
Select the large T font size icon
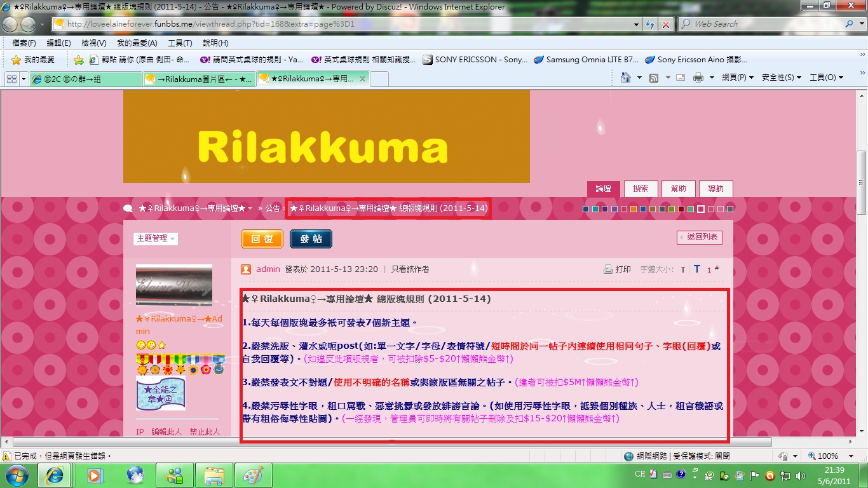(x=697, y=269)
